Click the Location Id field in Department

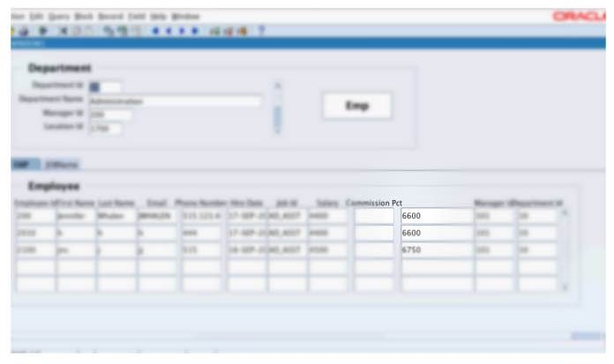click(105, 128)
